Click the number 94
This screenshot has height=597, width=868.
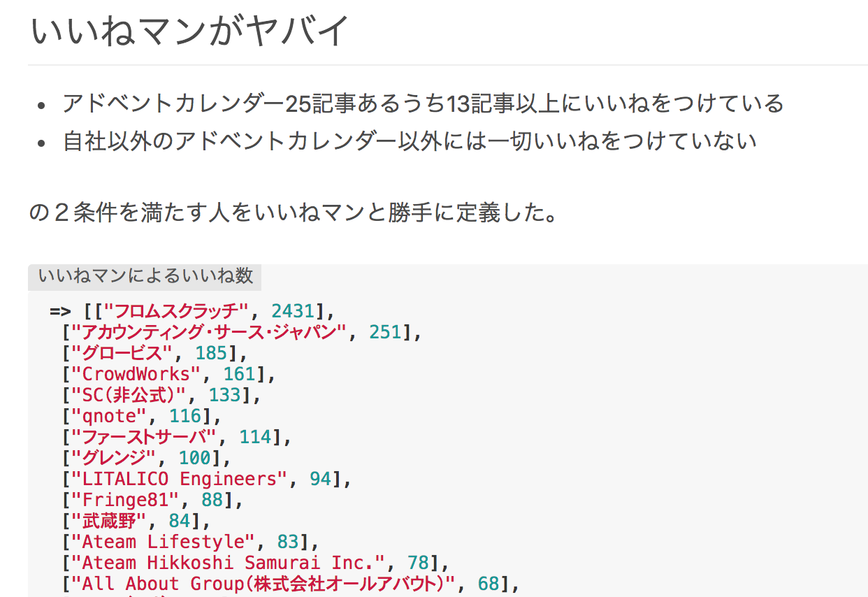[320, 479]
